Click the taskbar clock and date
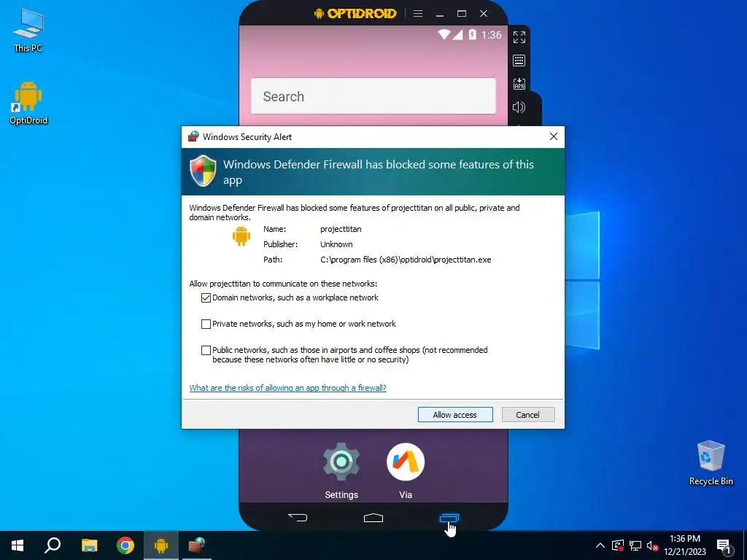 (x=685, y=545)
